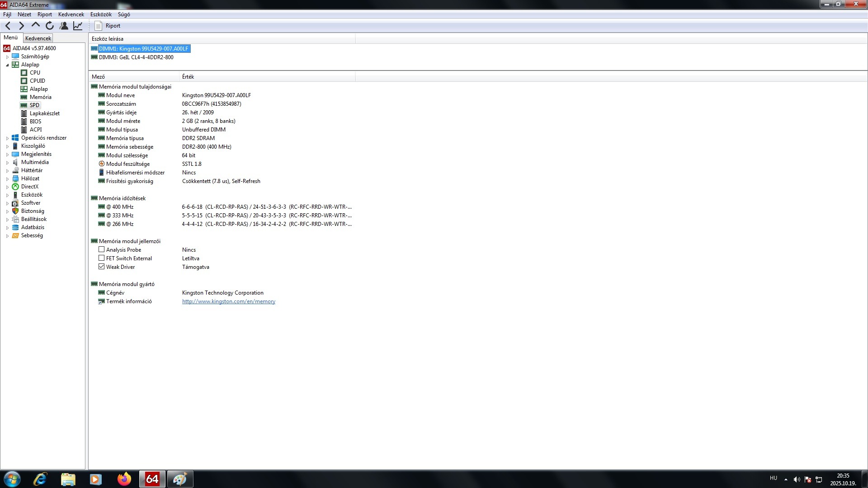
Task: Click the Up level arrow icon
Action: [x=36, y=26]
